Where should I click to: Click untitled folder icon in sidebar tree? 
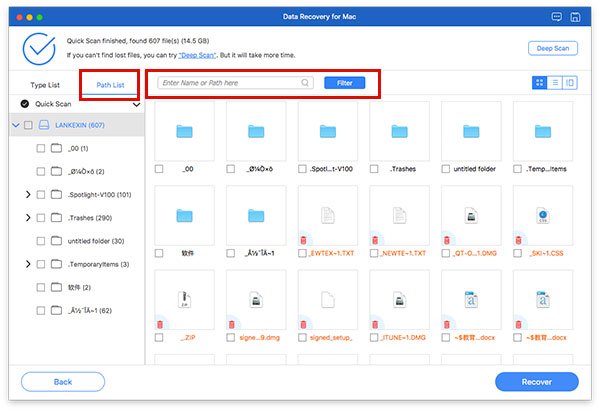[x=56, y=241]
